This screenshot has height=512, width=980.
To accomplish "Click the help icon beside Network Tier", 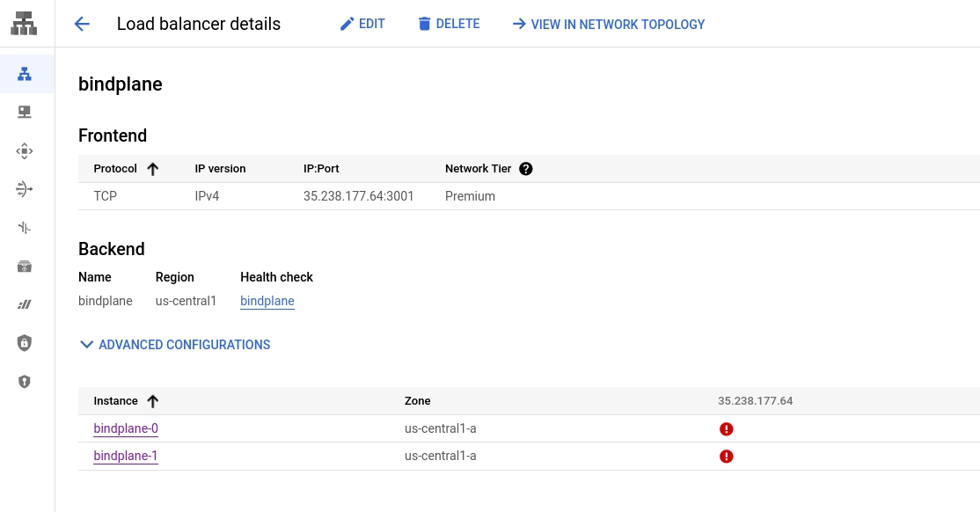I will 525,168.
